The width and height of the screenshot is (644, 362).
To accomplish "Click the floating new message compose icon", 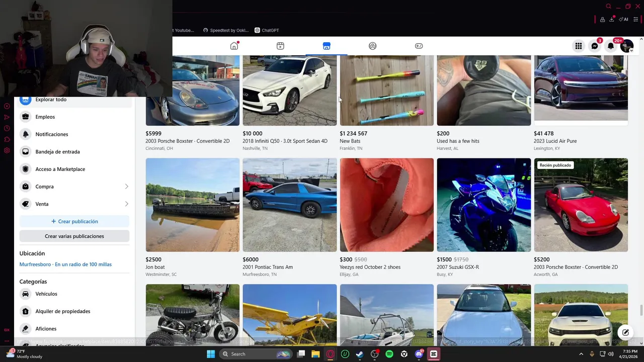I will click(x=625, y=332).
